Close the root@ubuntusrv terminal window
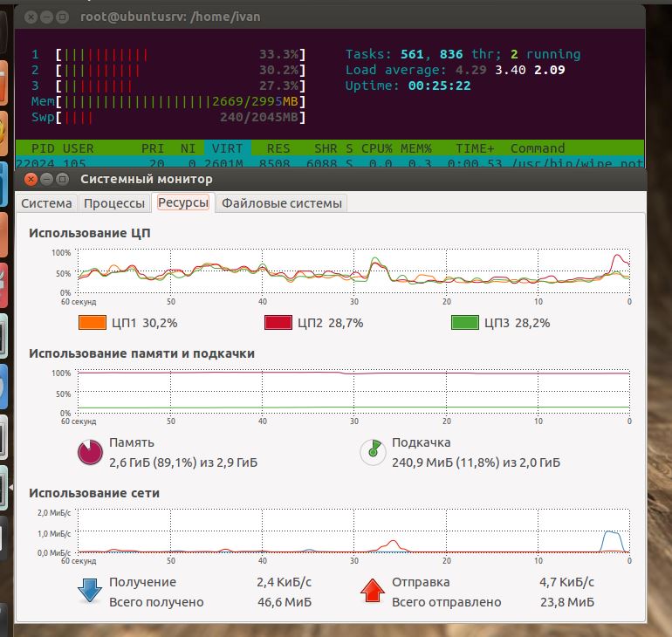The width and height of the screenshot is (672, 637). [x=31, y=17]
